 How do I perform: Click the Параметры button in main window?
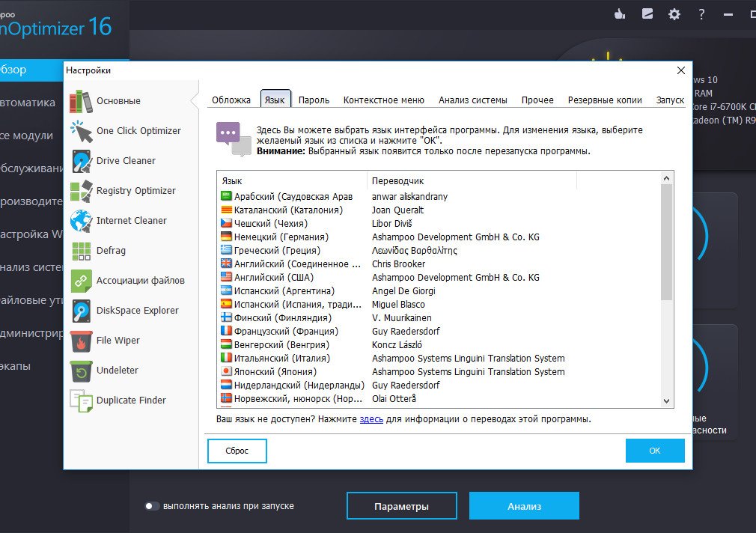point(402,506)
